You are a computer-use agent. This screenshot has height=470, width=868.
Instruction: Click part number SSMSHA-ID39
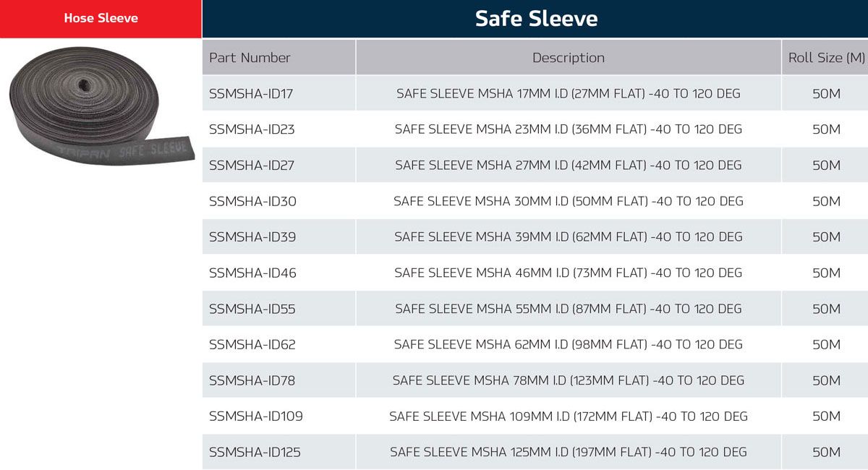point(252,237)
